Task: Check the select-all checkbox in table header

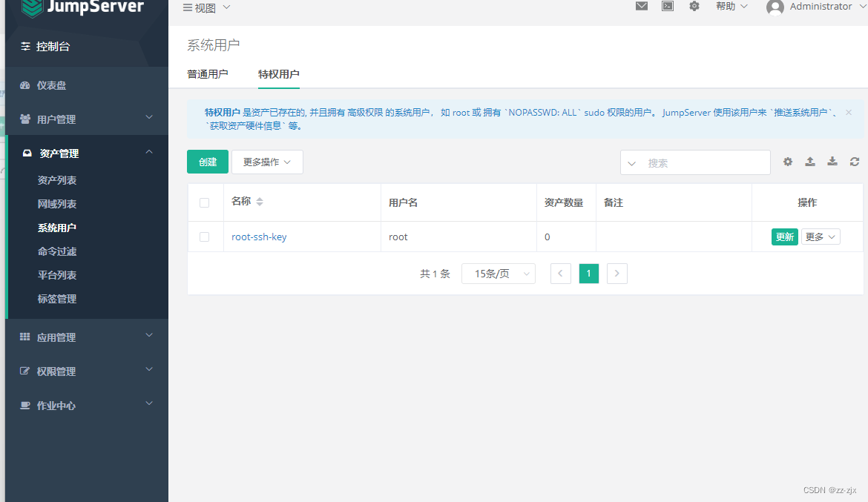Action: click(206, 202)
